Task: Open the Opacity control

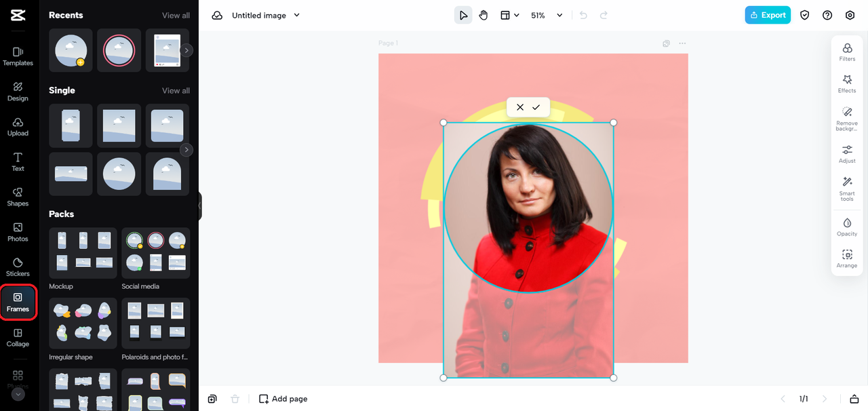Action: (847, 227)
